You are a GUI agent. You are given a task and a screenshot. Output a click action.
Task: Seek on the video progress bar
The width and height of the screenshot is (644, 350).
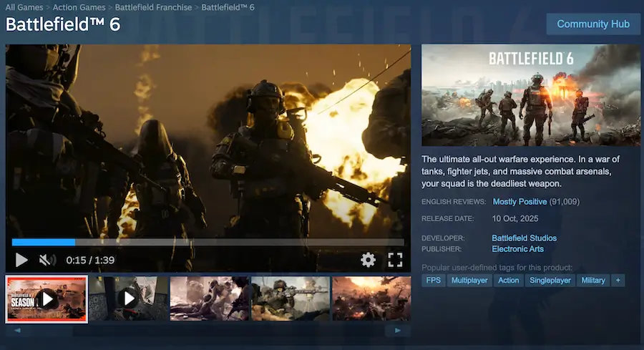click(x=208, y=243)
